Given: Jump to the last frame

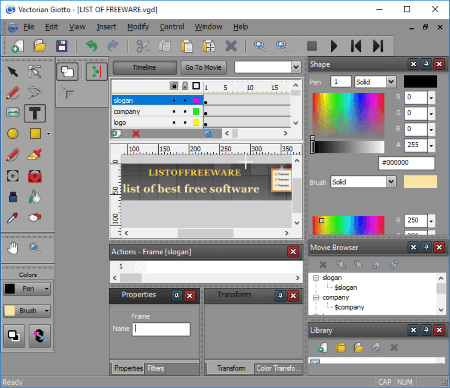Looking at the screenshot, I should coord(378,46).
